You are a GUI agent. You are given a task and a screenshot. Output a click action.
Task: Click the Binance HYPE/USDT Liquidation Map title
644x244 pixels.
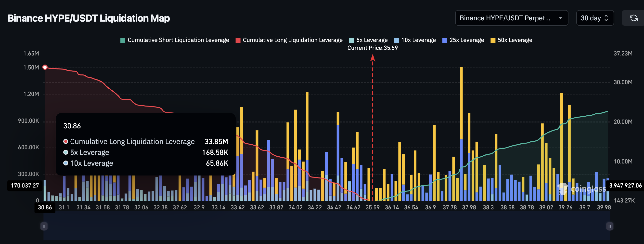pyautogui.click(x=89, y=18)
